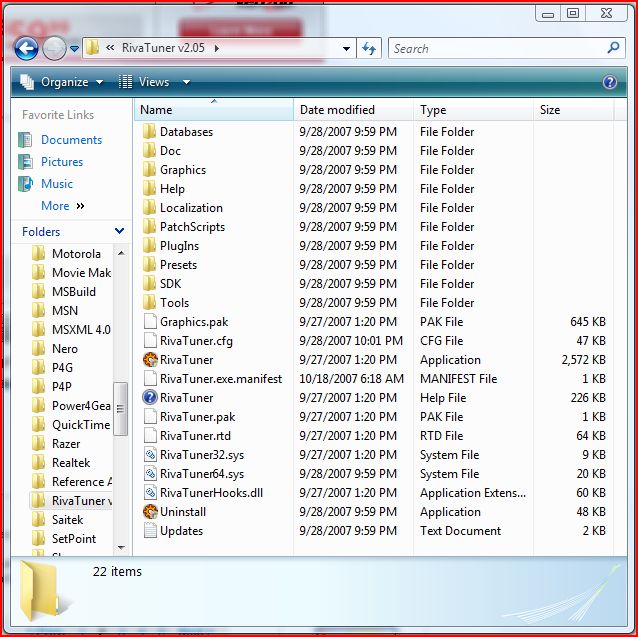This screenshot has width=638, height=637.
Task: Open the Organize dropdown arrow
Action: click(99, 82)
